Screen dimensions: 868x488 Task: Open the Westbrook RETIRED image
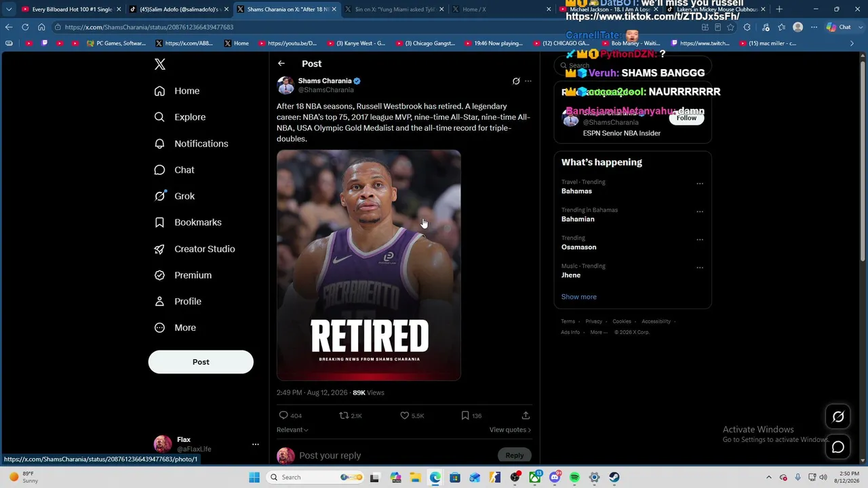[x=369, y=265]
